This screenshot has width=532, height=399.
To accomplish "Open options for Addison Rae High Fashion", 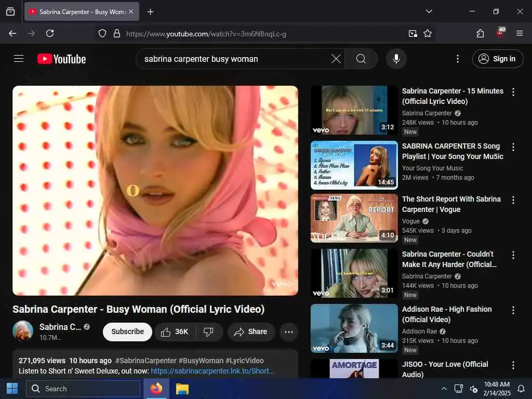I will tap(513, 310).
